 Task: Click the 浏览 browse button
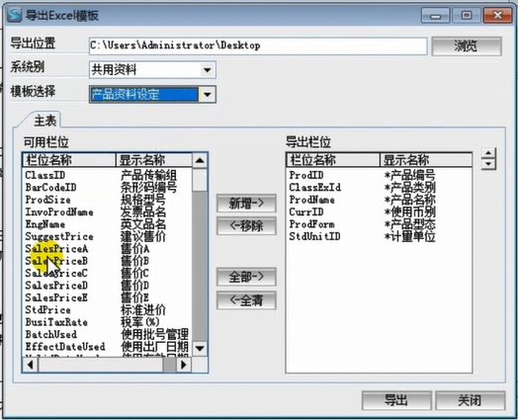pos(467,45)
